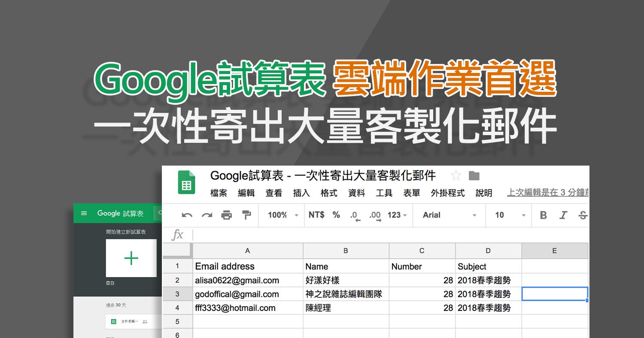Toggle italic formatting I icon
Screen dimensions: 644x338
(563, 215)
